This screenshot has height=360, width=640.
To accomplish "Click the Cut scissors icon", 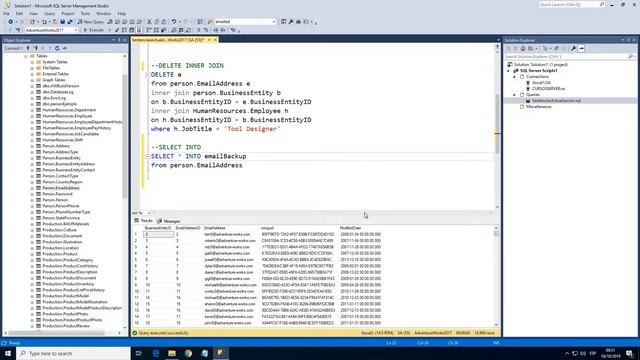I will (x=149, y=22).
